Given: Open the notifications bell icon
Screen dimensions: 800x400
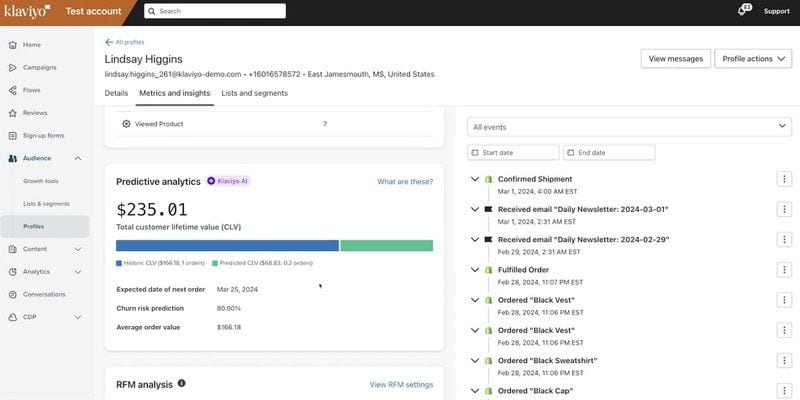Looking at the screenshot, I should tap(743, 11).
